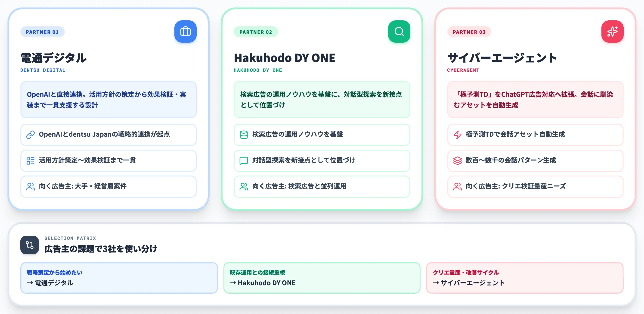644x314 pixels.
Task: Click the green HAKUHODO DY ONE uppercase subtitle
Action: (258, 70)
